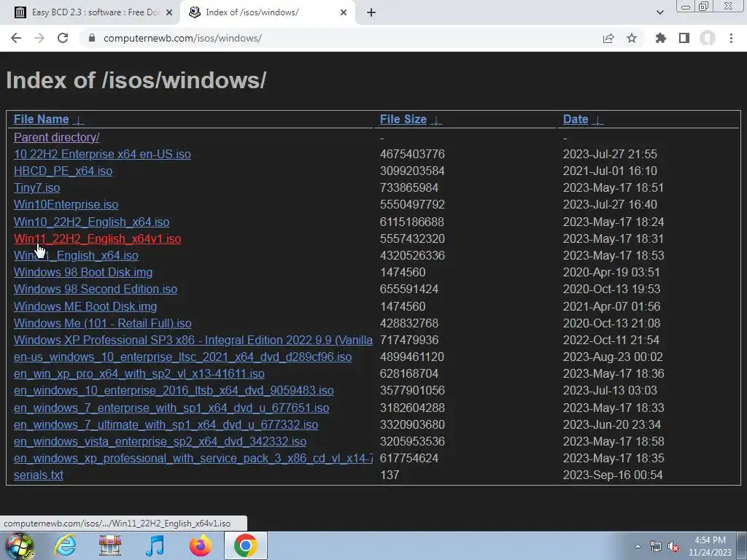Open Windows XP Professional SP3 Integral Edition link

pyautogui.click(x=193, y=340)
